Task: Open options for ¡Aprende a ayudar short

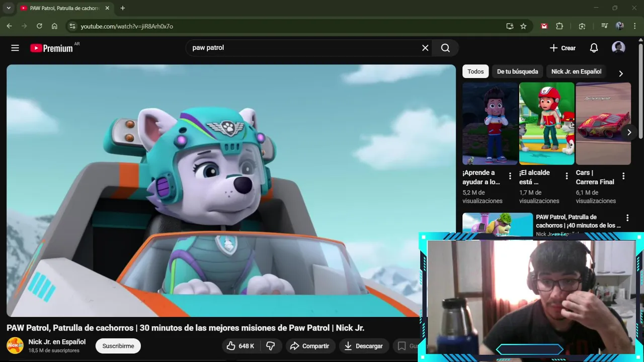Action: click(510, 176)
